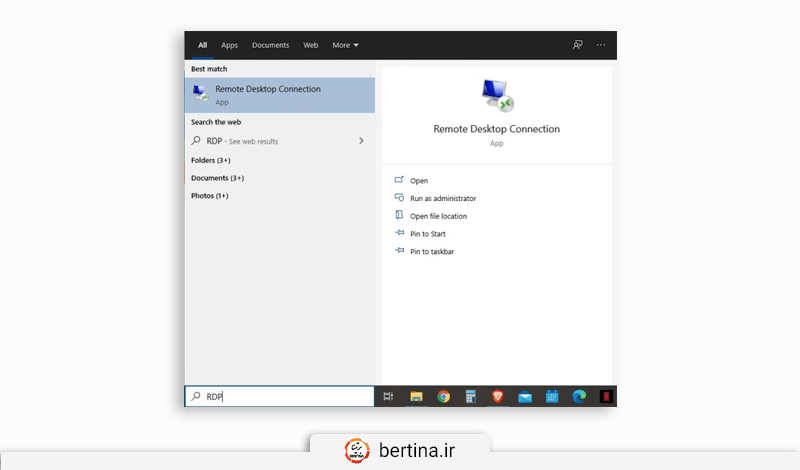Viewport: 800px width, 470px height.
Task: Open the red app icon on the taskbar
Action: pyautogui.click(x=606, y=397)
